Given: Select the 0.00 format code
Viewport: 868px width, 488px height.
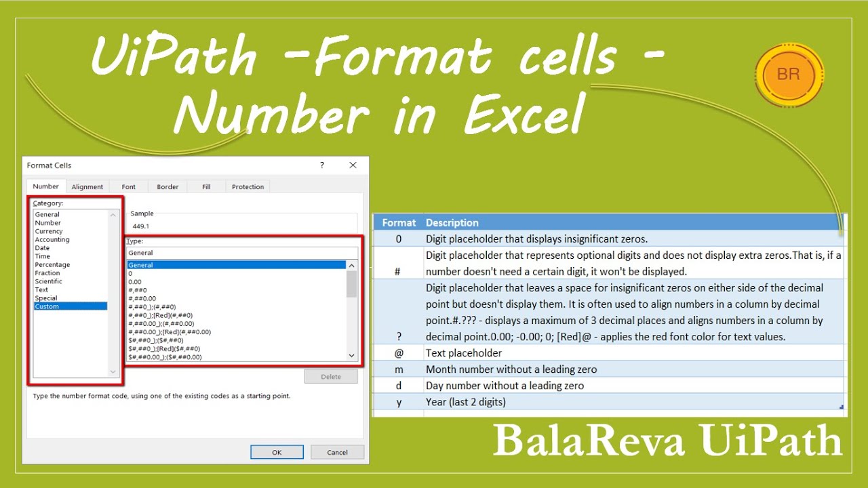Looking at the screenshot, I should 237,282.
